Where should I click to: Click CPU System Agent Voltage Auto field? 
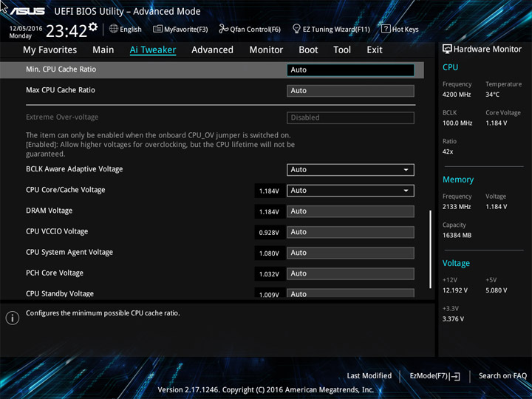(350, 253)
